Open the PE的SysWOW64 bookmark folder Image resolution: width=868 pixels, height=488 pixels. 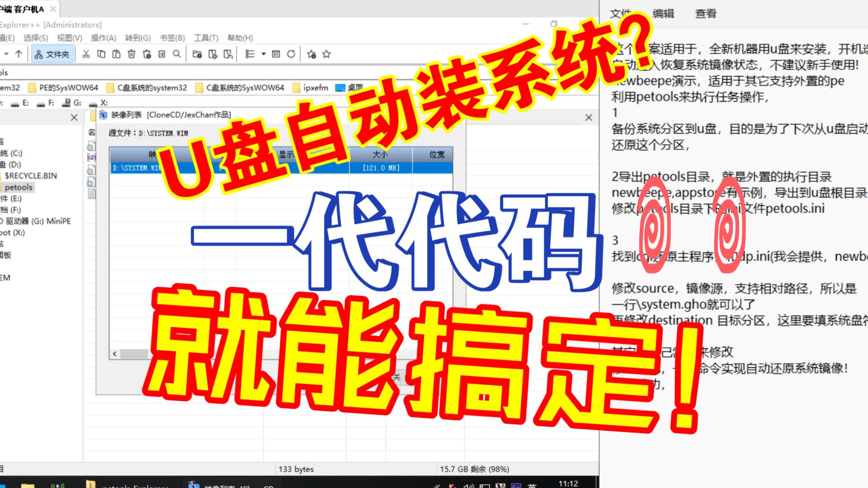click(63, 88)
